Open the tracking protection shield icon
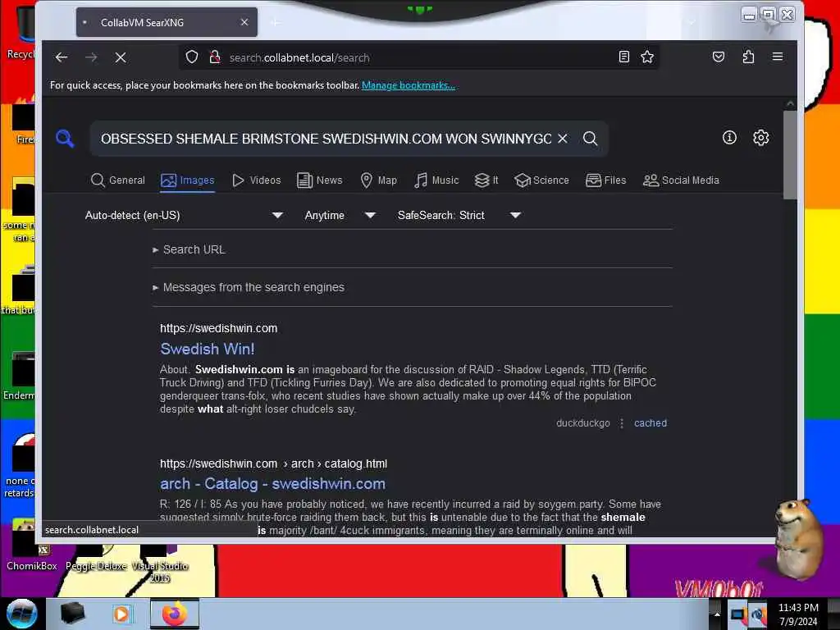This screenshot has height=630, width=840. (x=192, y=57)
